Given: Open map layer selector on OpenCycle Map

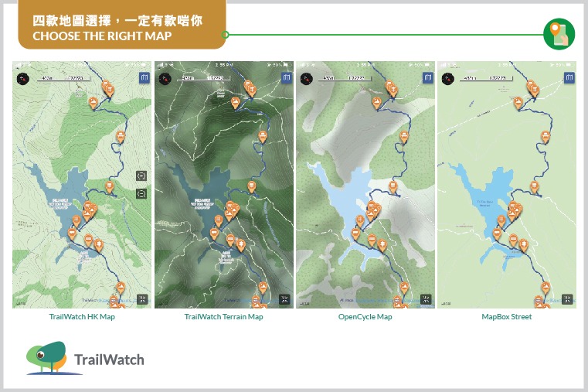Looking at the screenshot, I should coord(427,78).
